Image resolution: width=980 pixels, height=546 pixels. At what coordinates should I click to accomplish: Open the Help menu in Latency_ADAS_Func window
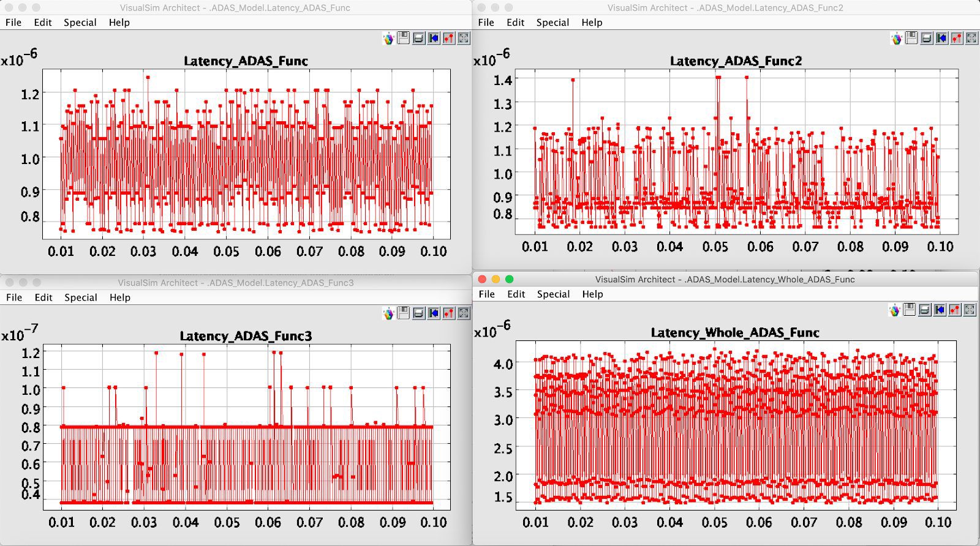click(x=119, y=22)
